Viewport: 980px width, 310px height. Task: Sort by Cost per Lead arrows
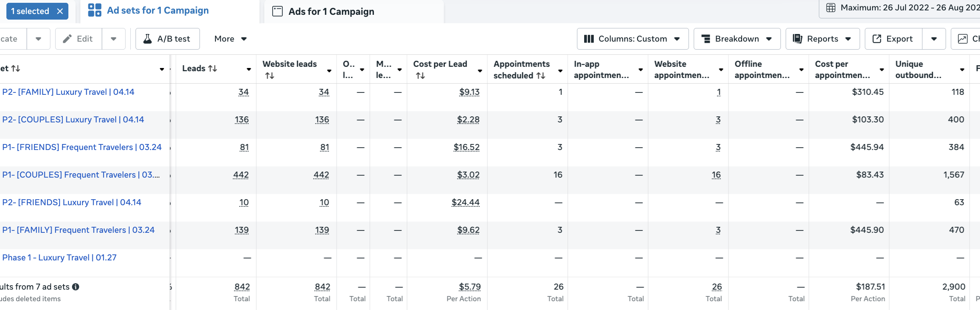click(420, 76)
